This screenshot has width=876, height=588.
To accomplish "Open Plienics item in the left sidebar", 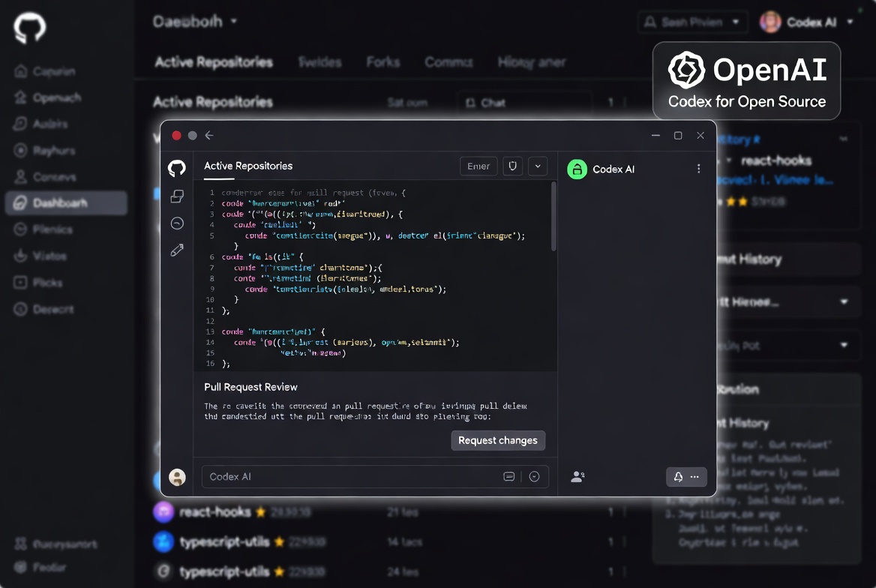I will (x=43, y=229).
